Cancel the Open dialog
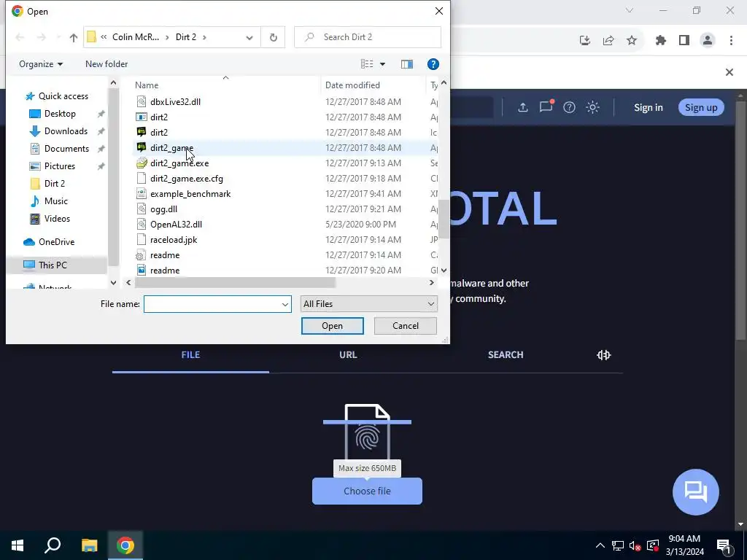Viewport: 747px width, 560px height. (x=406, y=326)
